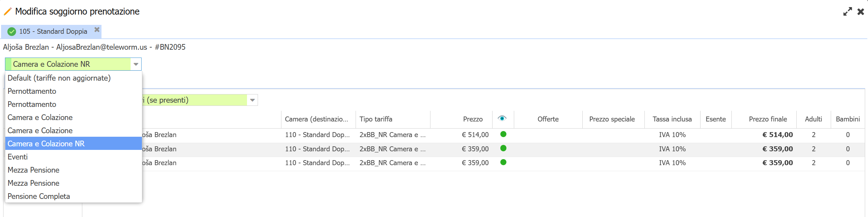Screen dimensions: 868x217
Task: Click the green status dot in the second row
Action: tap(503, 148)
